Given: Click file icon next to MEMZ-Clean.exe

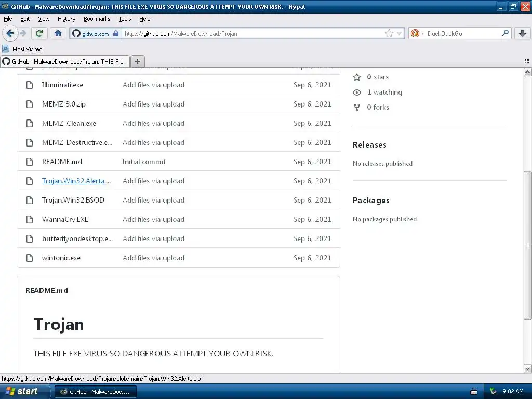Looking at the screenshot, I should [x=30, y=123].
